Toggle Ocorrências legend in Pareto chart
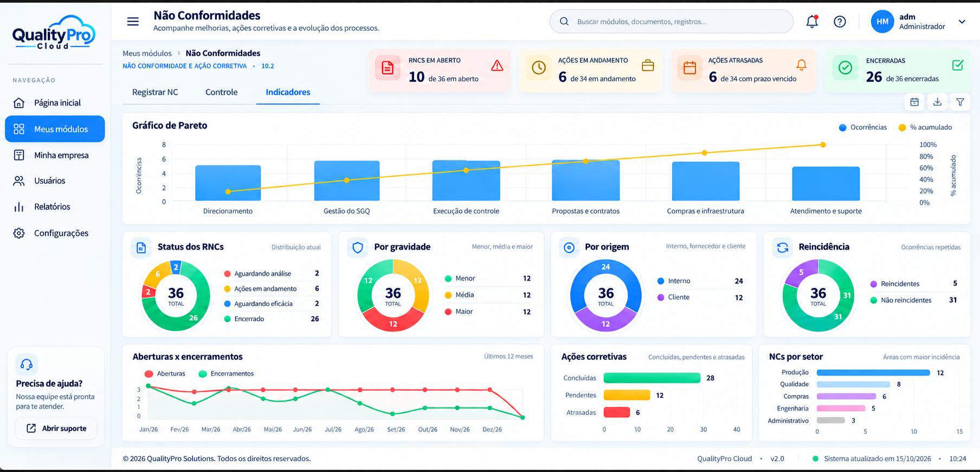 (x=863, y=127)
